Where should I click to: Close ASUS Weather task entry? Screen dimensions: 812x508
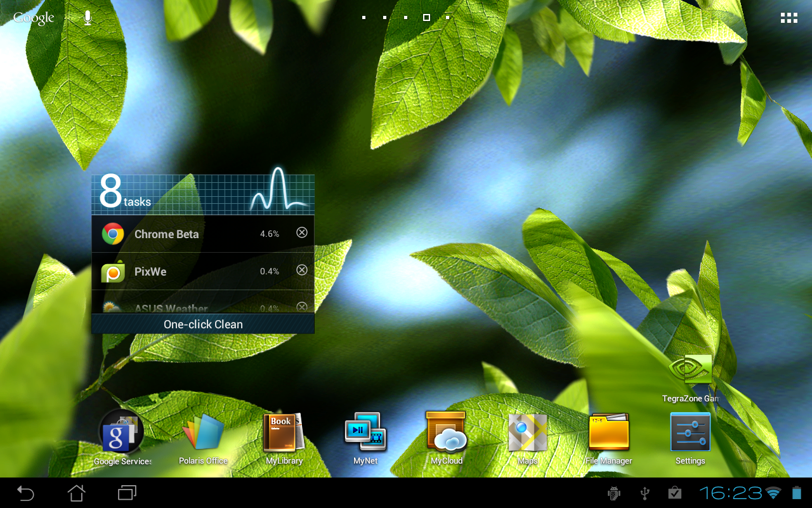pyautogui.click(x=302, y=307)
